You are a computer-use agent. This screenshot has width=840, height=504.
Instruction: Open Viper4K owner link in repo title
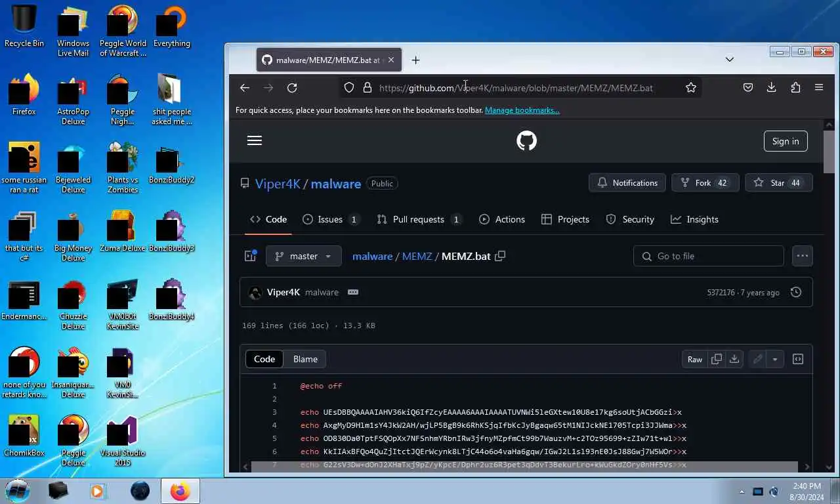pyautogui.click(x=278, y=184)
